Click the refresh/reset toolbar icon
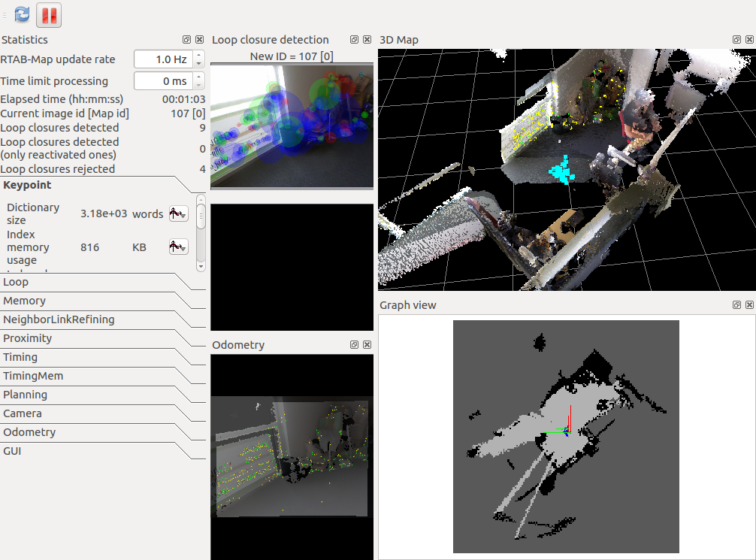The height and width of the screenshot is (560, 756). 23,14
